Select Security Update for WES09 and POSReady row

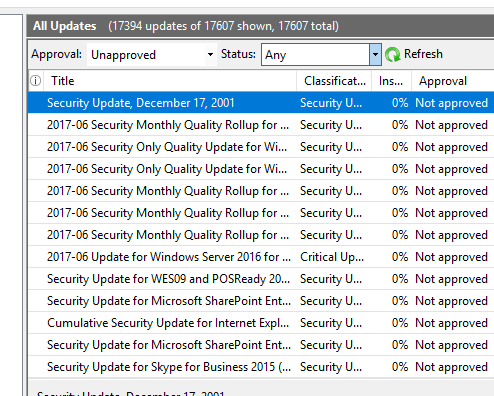click(261, 279)
